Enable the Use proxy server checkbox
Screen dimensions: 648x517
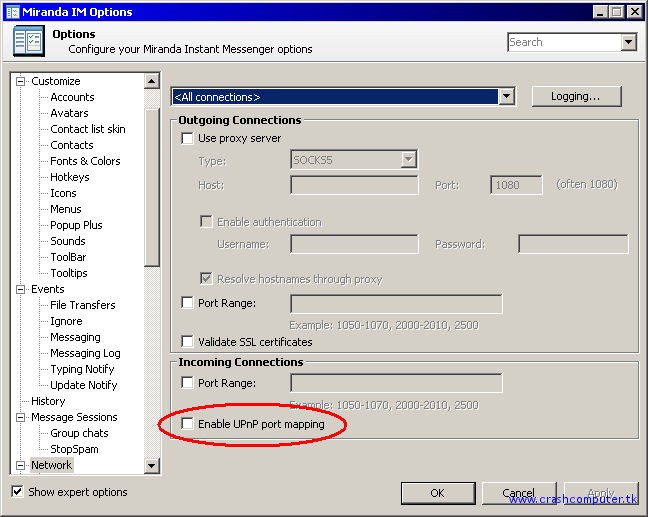click(187, 138)
